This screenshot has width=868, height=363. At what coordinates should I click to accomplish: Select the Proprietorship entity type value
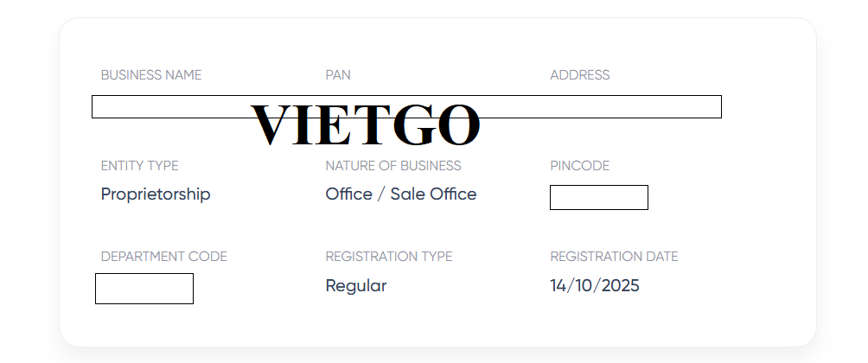tap(156, 194)
